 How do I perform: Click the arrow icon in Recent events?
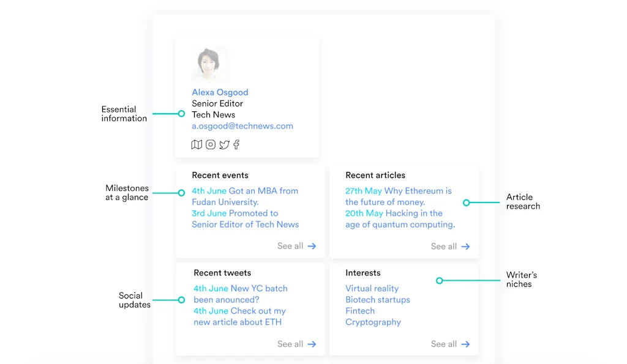click(x=312, y=246)
